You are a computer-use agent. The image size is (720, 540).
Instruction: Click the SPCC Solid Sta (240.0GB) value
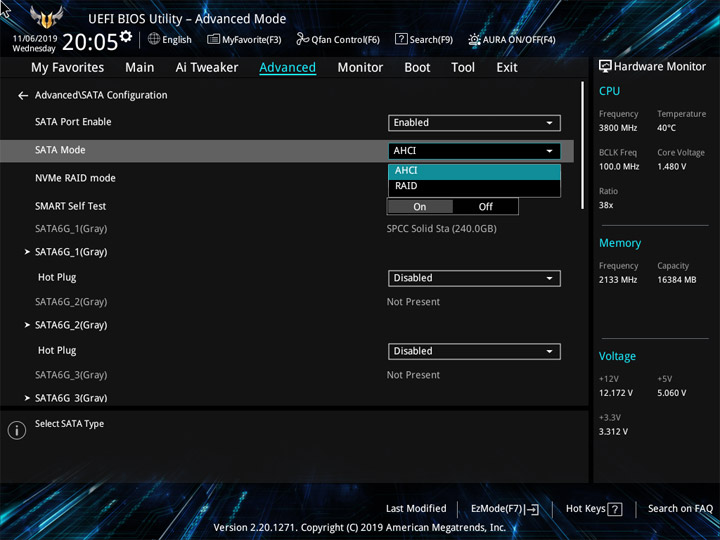pyautogui.click(x=441, y=229)
